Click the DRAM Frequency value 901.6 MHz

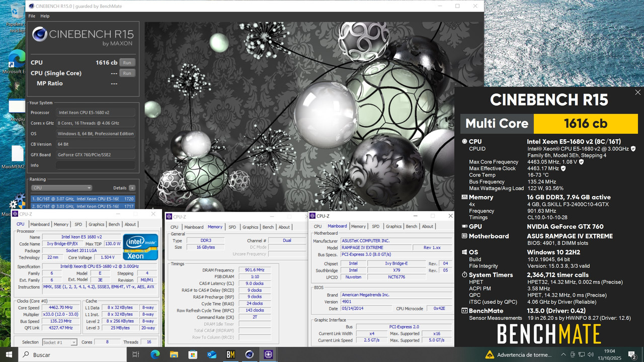tap(255, 270)
